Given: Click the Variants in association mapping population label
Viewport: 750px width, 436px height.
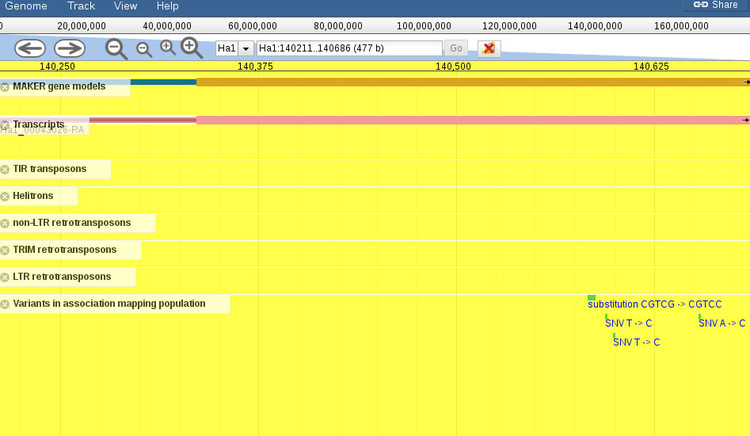Looking at the screenshot, I should click(109, 304).
